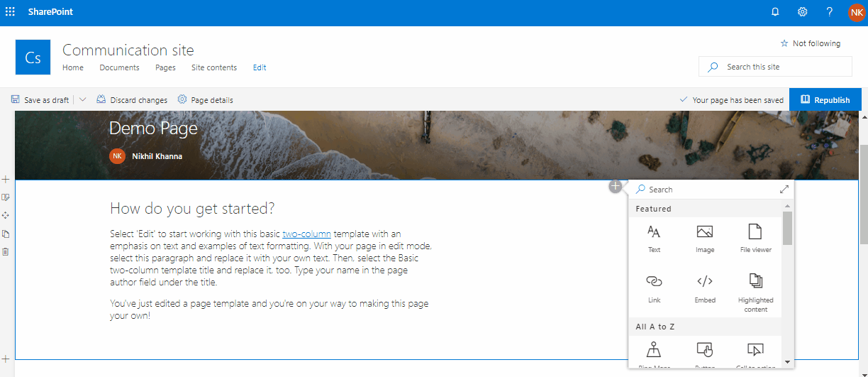This screenshot has height=377, width=868.
Task: Open the NK account menu avatar
Action: [x=857, y=12]
